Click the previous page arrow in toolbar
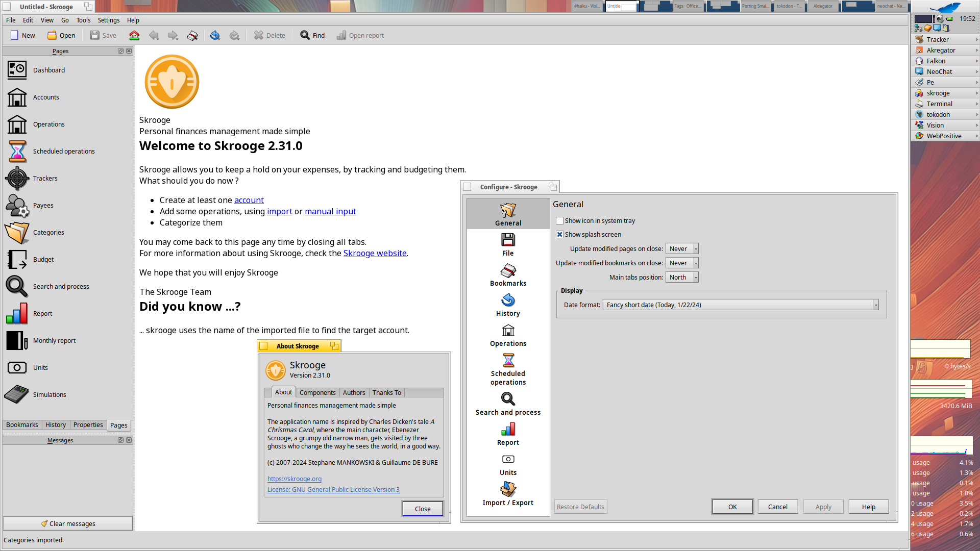 (x=154, y=35)
